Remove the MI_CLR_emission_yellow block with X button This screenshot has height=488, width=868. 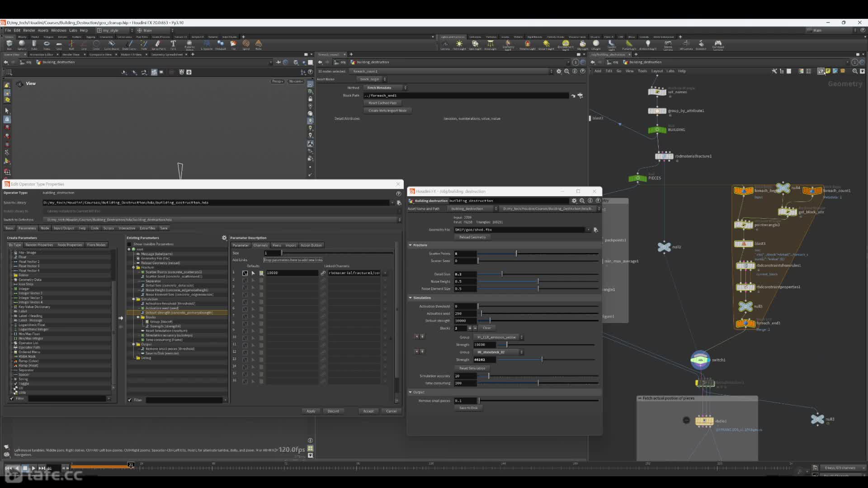click(417, 337)
